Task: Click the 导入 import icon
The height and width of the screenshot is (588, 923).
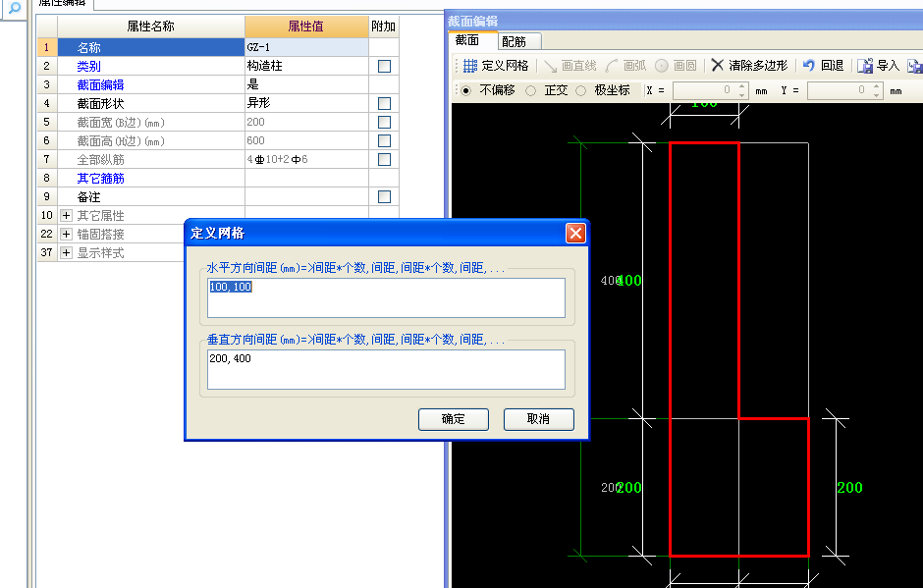Action: click(865, 66)
